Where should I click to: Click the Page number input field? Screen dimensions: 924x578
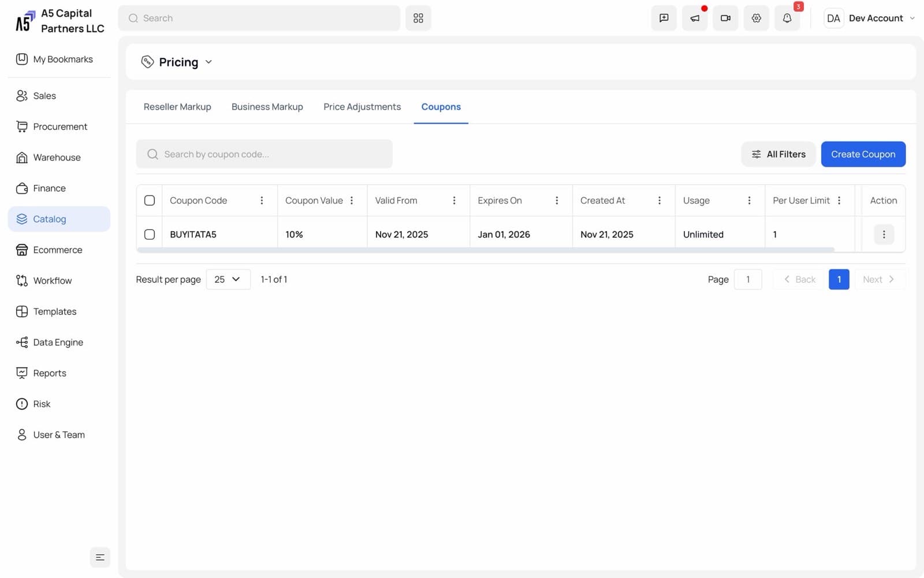748,279
